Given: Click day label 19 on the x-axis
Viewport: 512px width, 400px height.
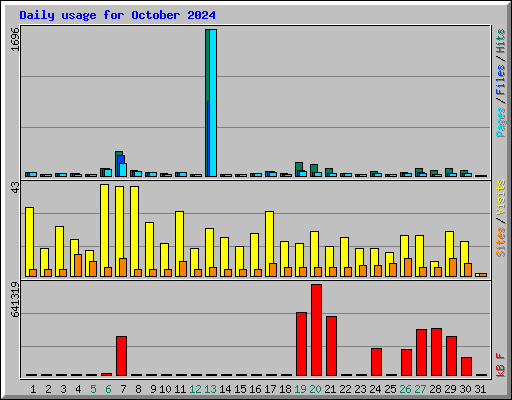Looking at the screenshot, I should 300,389.
